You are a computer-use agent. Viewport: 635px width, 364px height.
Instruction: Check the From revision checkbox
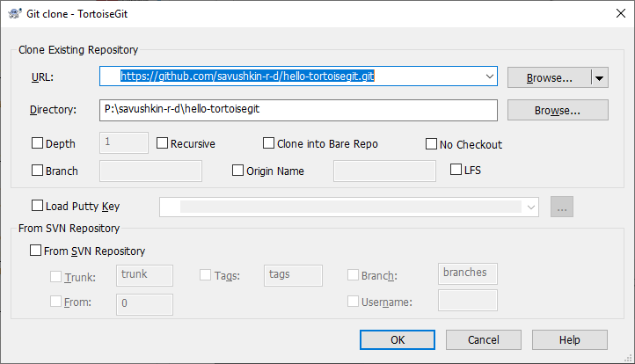coord(56,302)
